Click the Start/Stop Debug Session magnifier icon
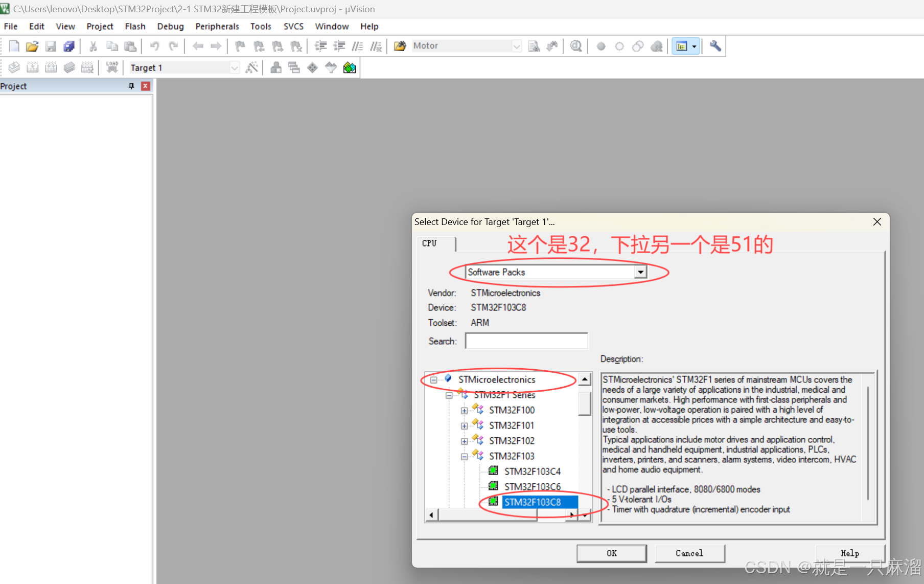This screenshot has height=584, width=924. click(576, 46)
